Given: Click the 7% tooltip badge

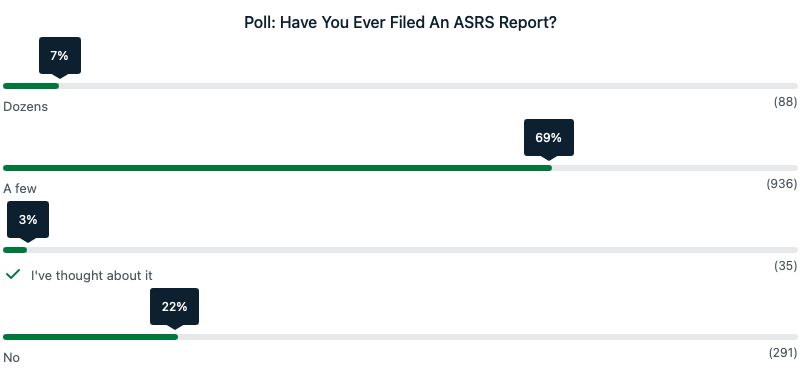Looking at the screenshot, I should tap(60, 56).
